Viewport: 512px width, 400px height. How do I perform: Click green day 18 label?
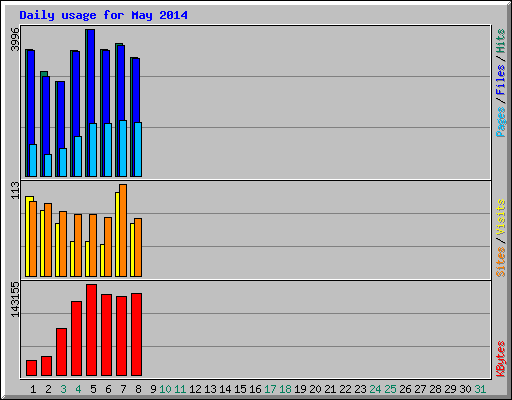[x=285, y=389]
